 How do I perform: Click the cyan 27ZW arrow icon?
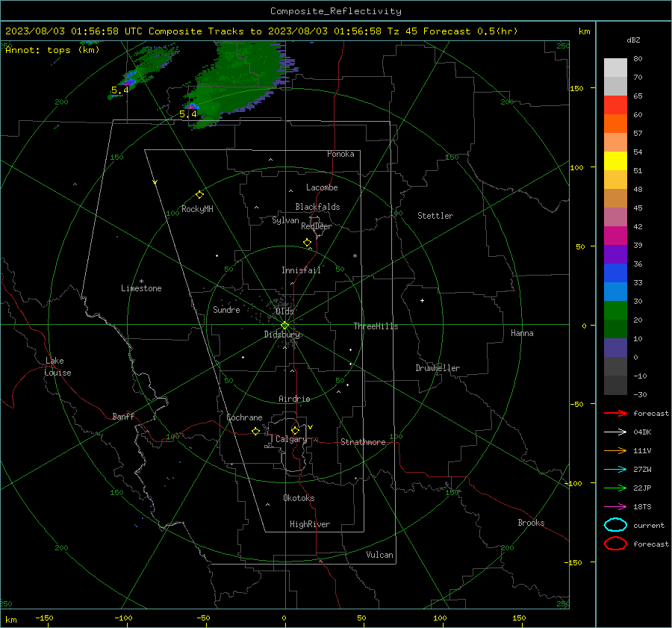tap(615, 470)
